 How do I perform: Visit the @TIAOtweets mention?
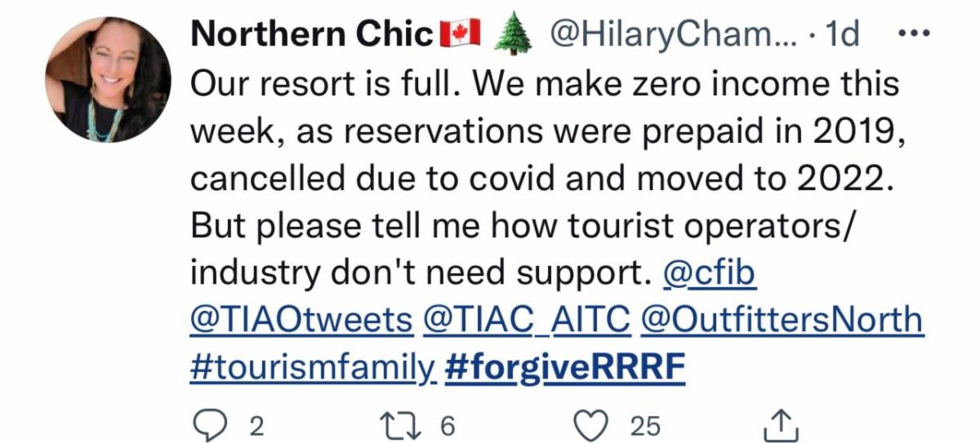(x=301, y=321)
